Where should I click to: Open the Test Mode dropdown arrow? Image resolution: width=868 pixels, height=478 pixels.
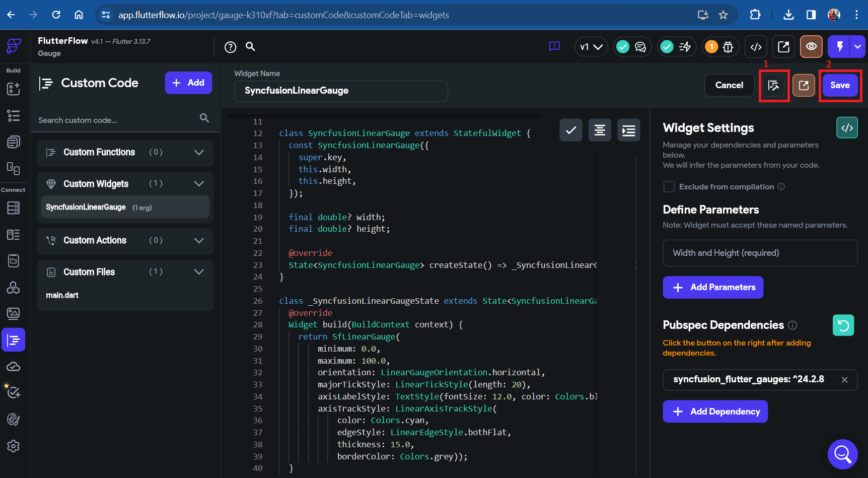(857, 47)
